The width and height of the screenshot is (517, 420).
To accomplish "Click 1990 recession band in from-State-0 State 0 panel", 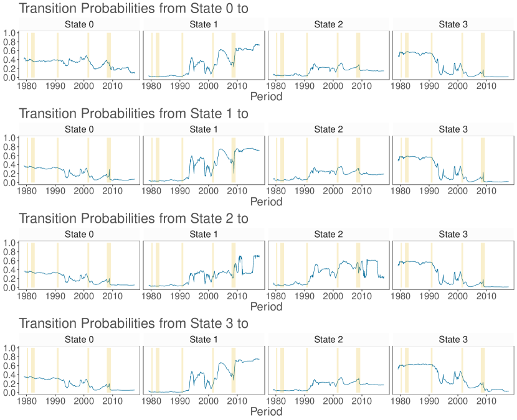I will tap(57, 56).
